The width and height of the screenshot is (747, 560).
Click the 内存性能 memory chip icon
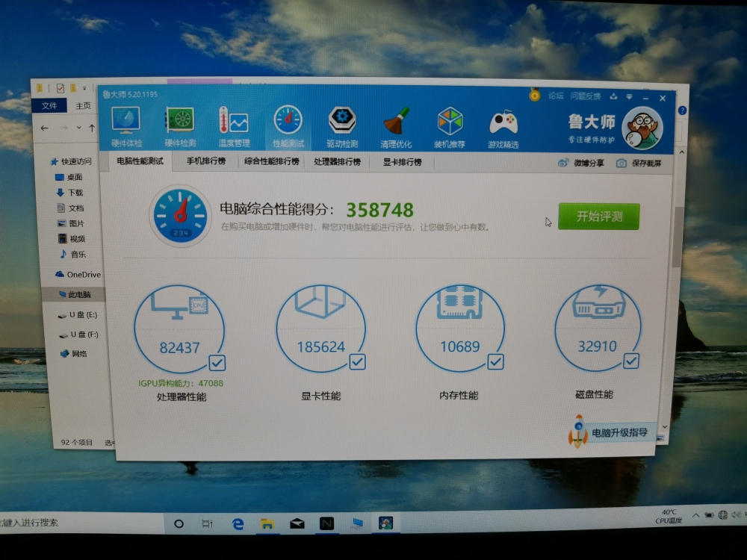pyautogui.click(x=459, y=302)
